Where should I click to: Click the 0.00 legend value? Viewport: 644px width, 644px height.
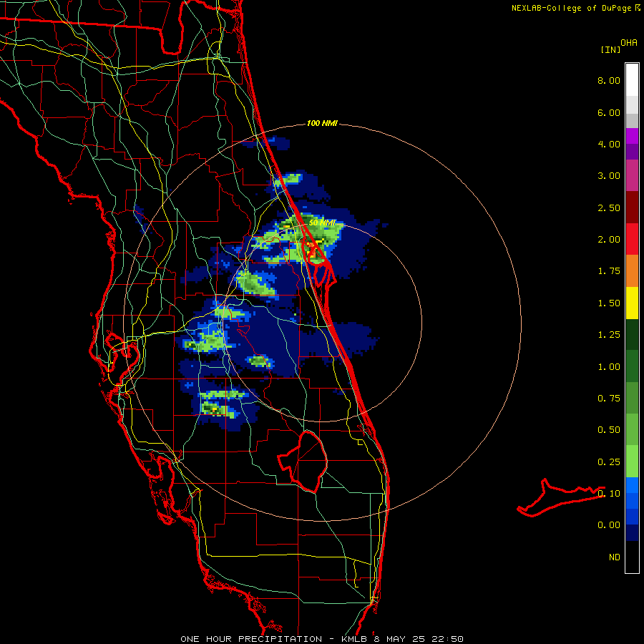coord(609,525)
